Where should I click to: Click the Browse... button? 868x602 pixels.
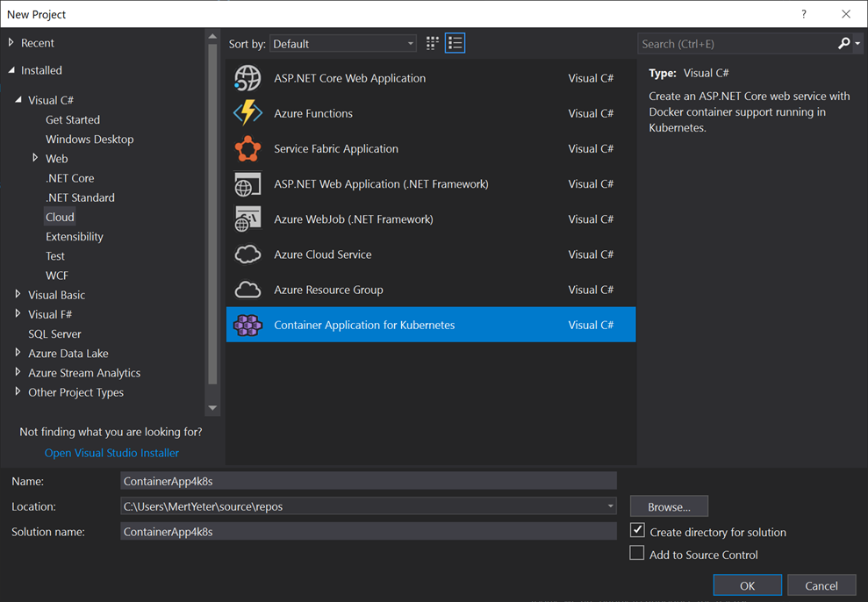click(669, 506)
